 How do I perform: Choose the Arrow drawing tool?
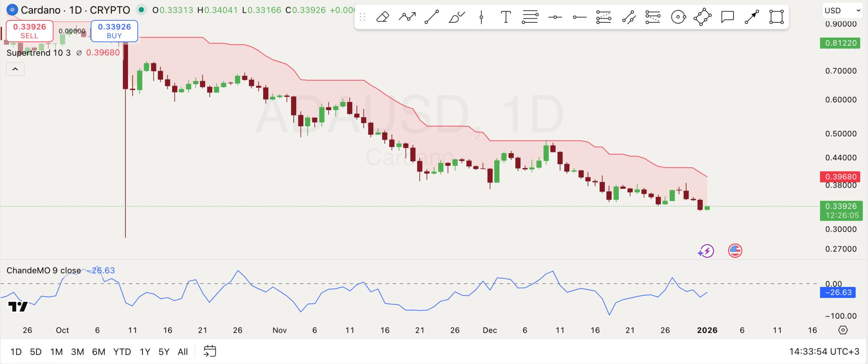[x=752, y=17]
